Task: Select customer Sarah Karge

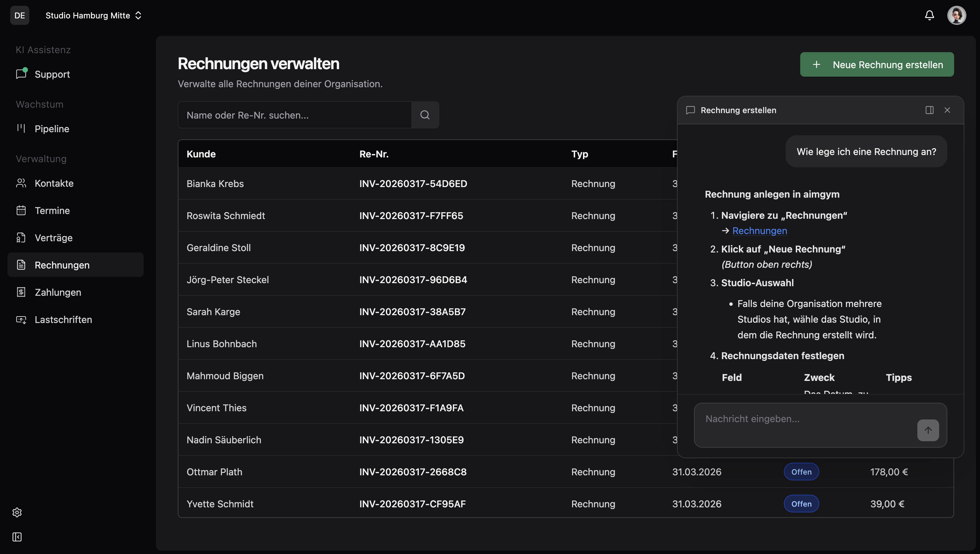Action: click(x=214, y=311)
